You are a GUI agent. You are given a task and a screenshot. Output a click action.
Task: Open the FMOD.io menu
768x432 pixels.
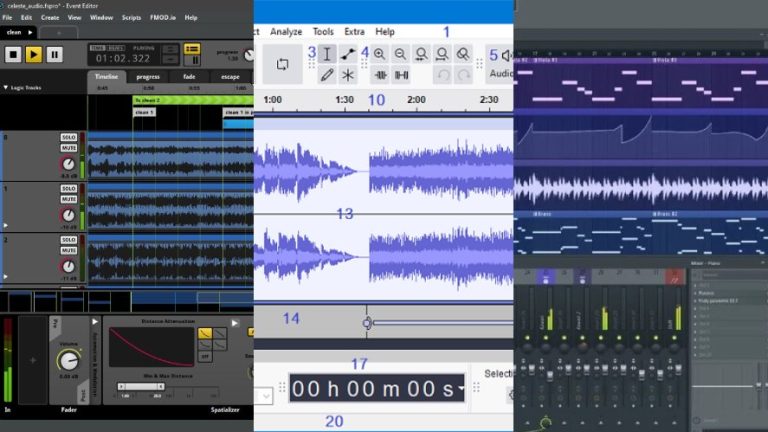163,18
